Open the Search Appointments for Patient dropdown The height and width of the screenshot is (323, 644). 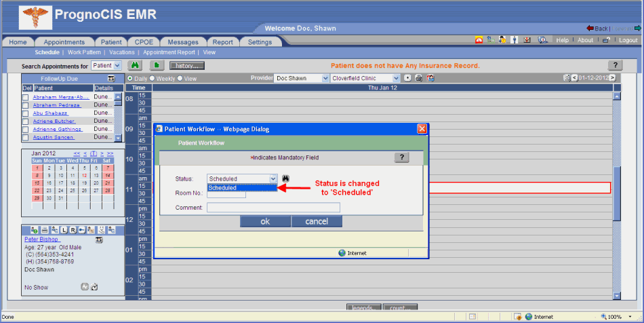(106, 65)
